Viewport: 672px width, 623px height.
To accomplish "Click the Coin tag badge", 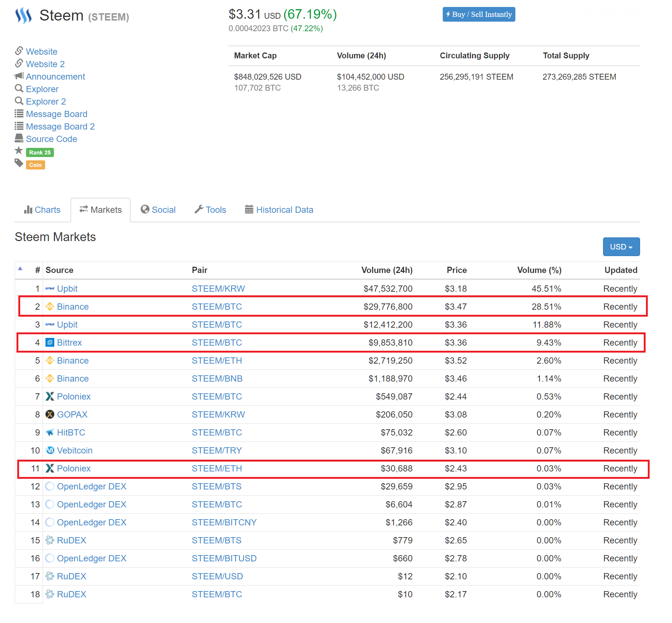I will click(36, 165).
